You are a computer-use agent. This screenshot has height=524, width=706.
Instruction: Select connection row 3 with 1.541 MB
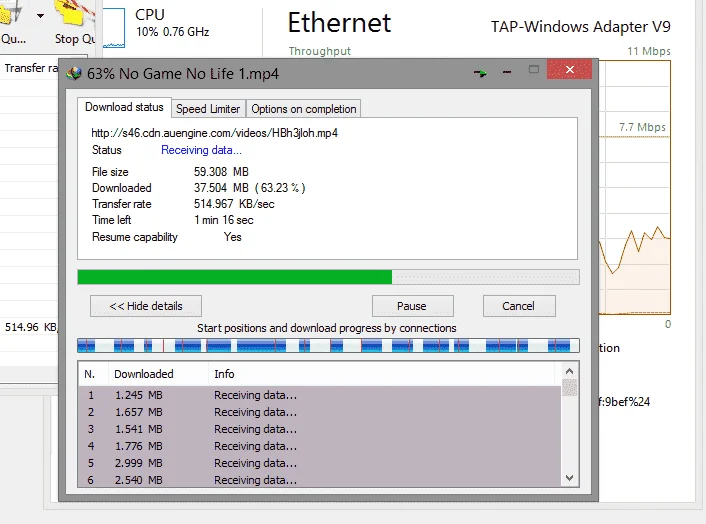320,429
